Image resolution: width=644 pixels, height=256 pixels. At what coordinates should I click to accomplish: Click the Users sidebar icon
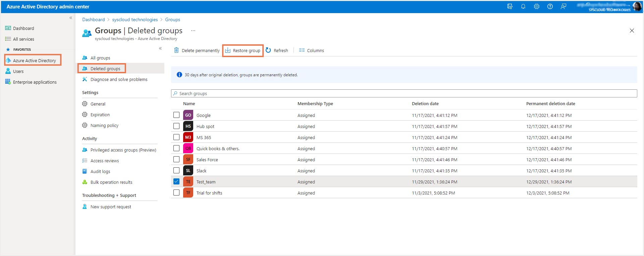point(8,71)
